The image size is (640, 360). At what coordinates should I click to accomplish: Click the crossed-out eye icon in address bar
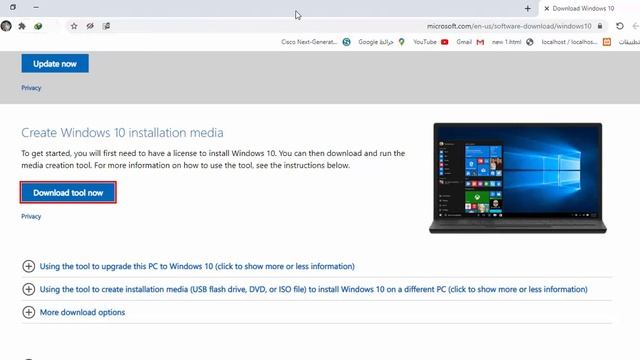(x=90, y=26)
